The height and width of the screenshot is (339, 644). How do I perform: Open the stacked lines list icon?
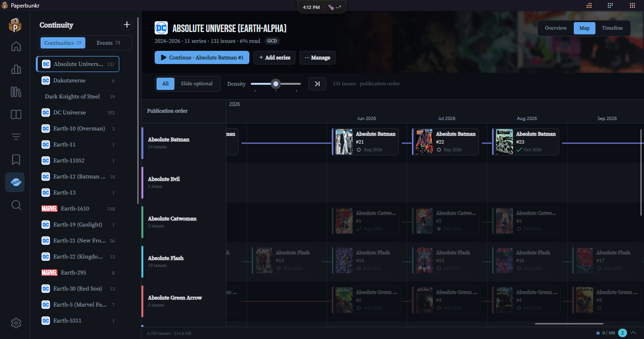pos(16,137)
